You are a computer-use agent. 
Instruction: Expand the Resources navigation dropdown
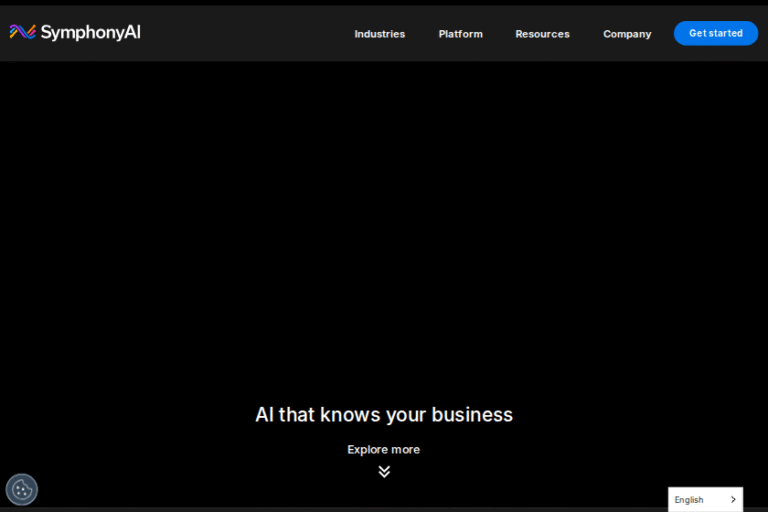point(542,34)
